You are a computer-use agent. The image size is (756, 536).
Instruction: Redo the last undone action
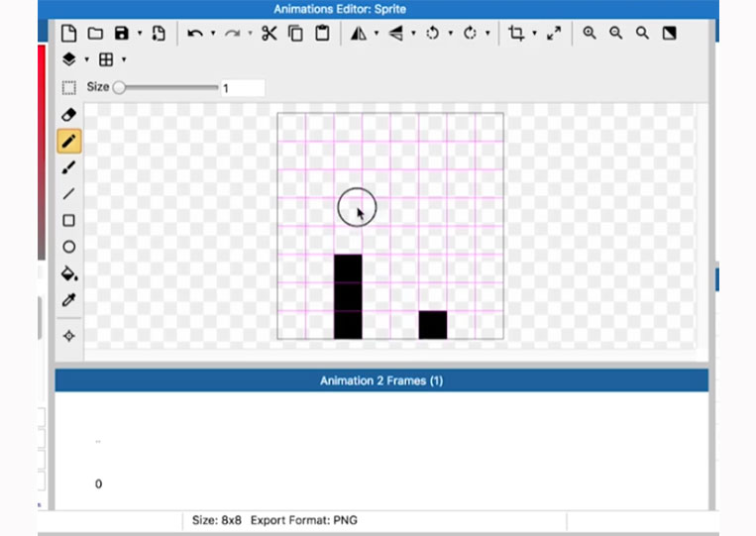click(x=233, y=34)
